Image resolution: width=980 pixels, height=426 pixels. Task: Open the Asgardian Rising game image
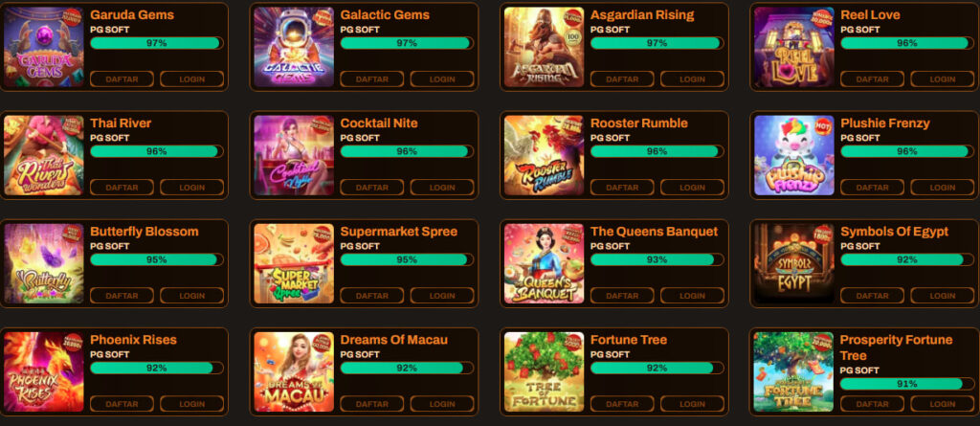click(544, 47)
